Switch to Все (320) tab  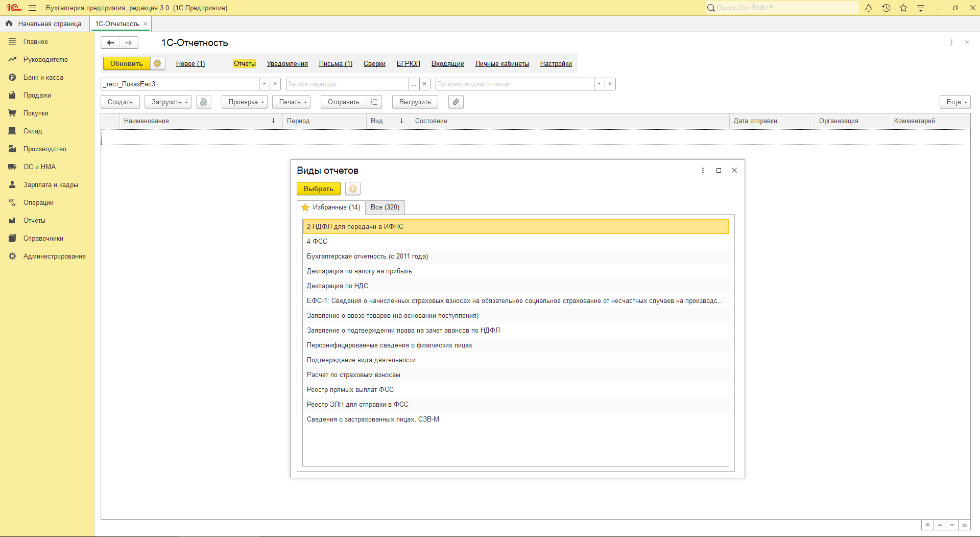385,207
